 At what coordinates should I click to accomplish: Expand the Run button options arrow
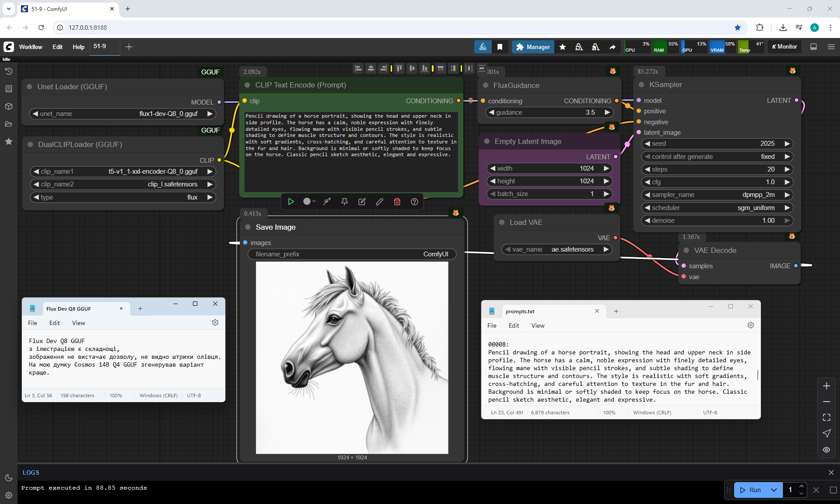click(x=773, y=490)
